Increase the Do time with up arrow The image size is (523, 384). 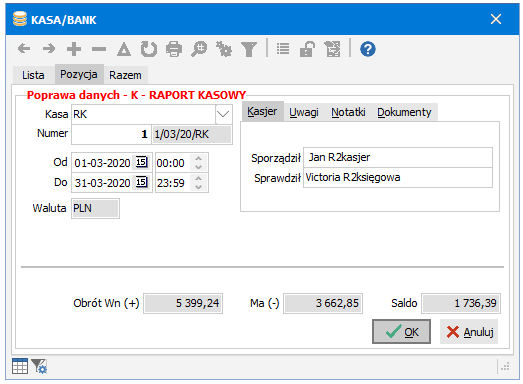[x=198, y=178]
